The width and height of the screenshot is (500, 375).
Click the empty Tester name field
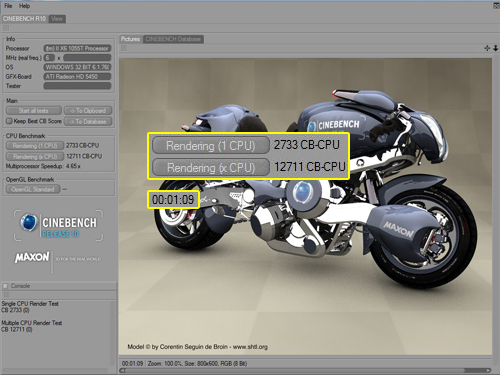point(77,86)
